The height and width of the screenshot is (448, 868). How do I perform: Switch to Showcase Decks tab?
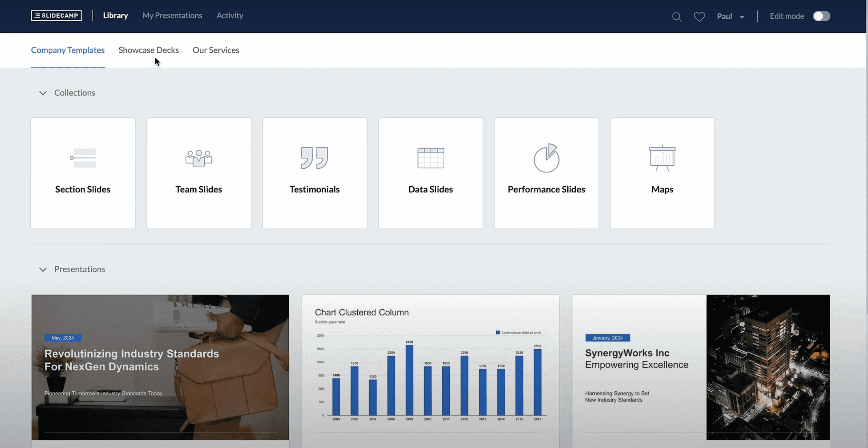pyautogui.click(x=148, y=50)
